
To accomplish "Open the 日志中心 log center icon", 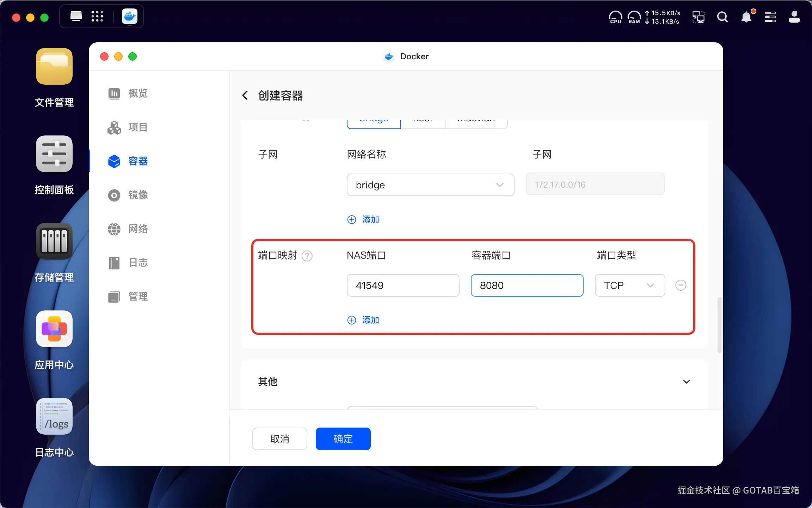I will [54, 416].
